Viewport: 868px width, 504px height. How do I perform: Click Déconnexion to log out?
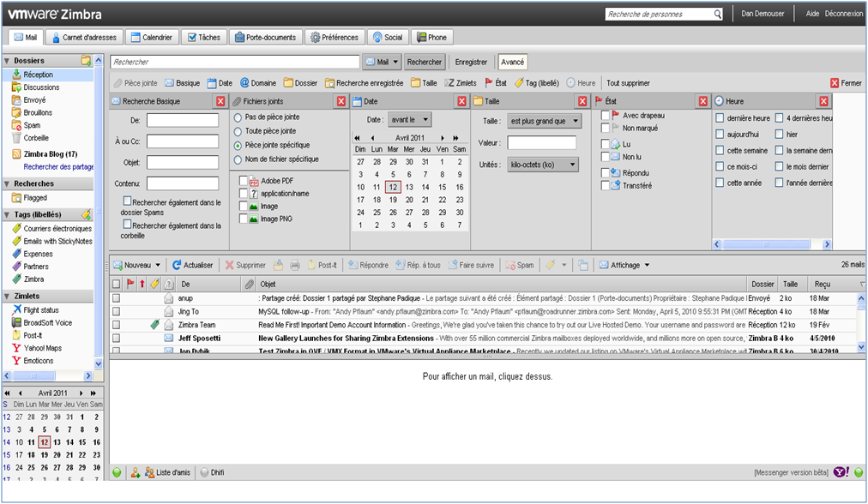pyautogui.click(x=843, y=14)
